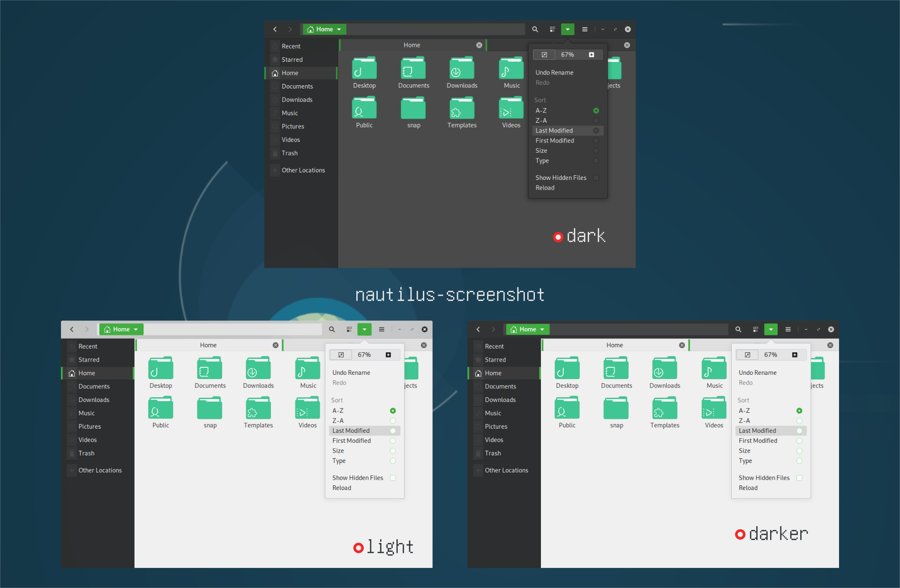Open the Downloads folder in darker window
Image resolution: width=900 pixels, height=588 pixels.
pos(665,373)
